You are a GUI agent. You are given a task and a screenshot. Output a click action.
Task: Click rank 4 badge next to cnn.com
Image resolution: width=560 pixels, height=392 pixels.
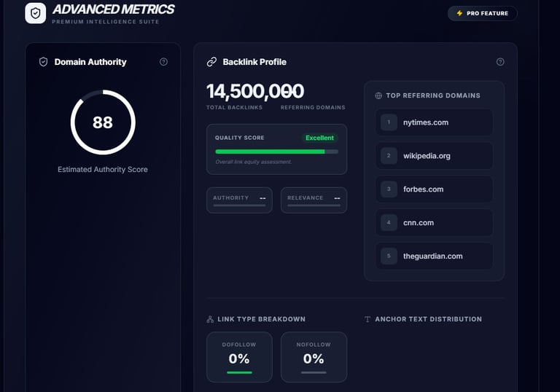click(x=389, y=222)
